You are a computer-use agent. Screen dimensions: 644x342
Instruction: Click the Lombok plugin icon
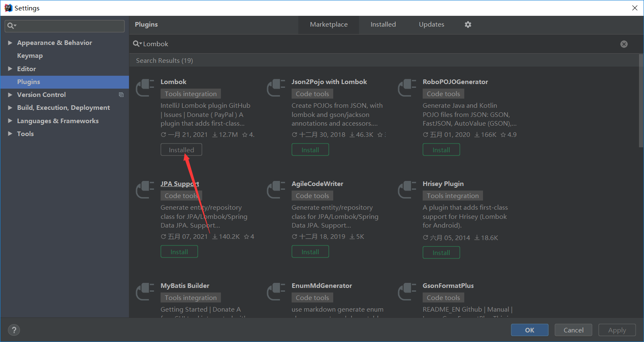click(x=145, y=87)
